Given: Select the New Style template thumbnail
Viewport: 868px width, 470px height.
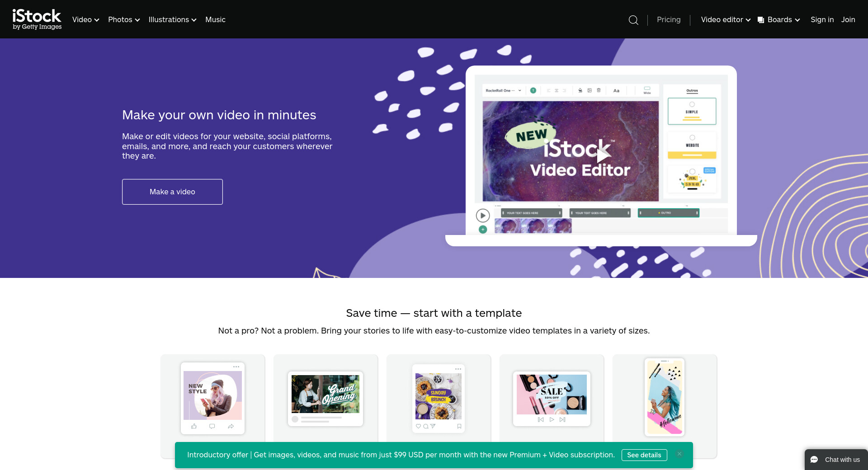Looking at the screenshot, I should [212, 398].
